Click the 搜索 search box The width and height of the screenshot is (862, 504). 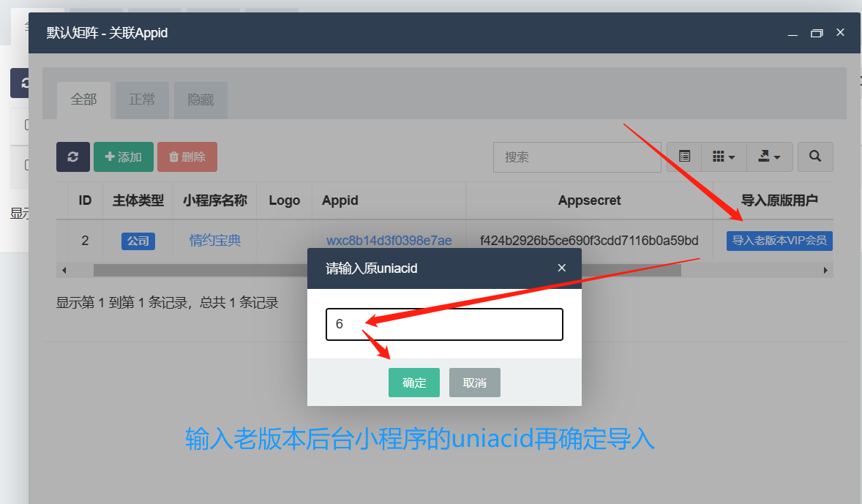point(577,157)
